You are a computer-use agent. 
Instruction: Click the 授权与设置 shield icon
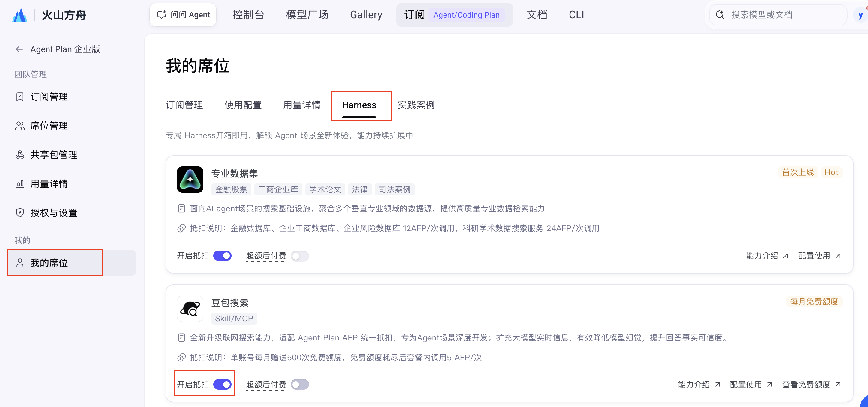point(20,213)
